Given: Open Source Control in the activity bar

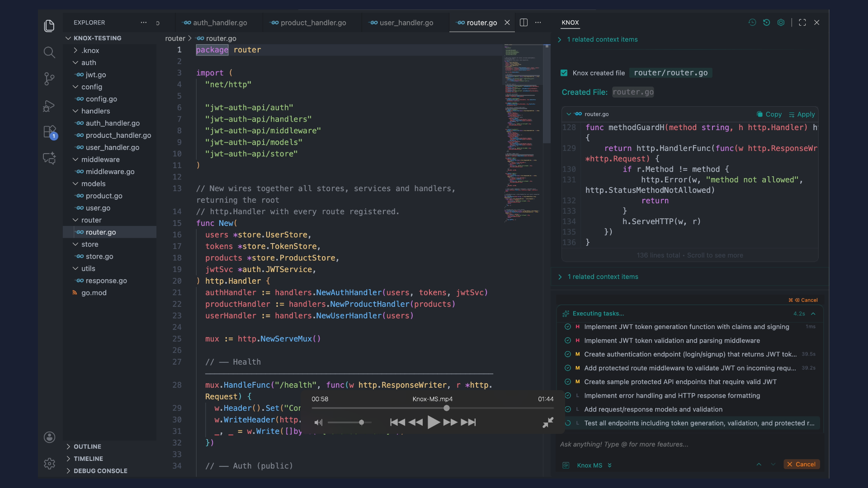Looking at the screenshot, I should (x=49, y=79).
